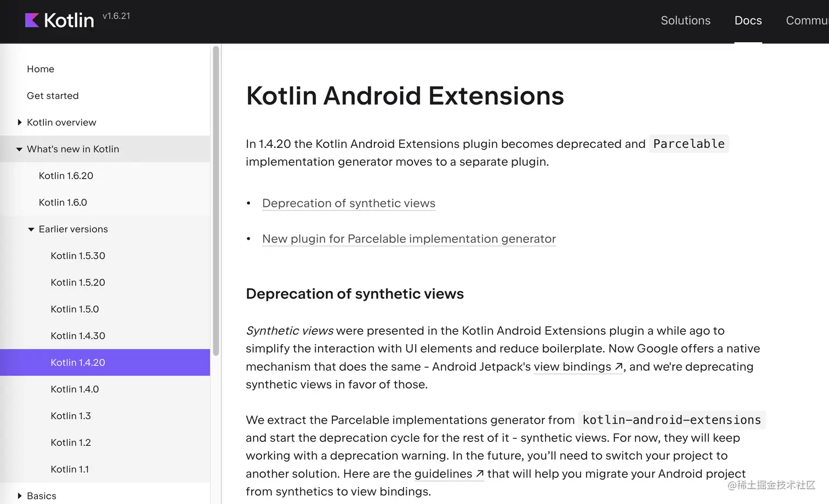The width and height of the screenshot is (829, 504).
Task: Follow New plugin for Parcelable implementation generator link
Action: [x=409, y=239]
